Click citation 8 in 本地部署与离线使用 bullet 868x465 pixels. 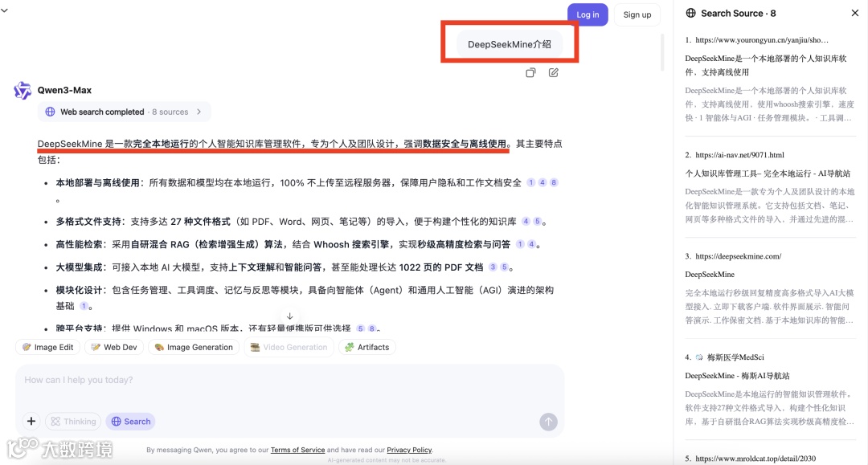(554, 182)
